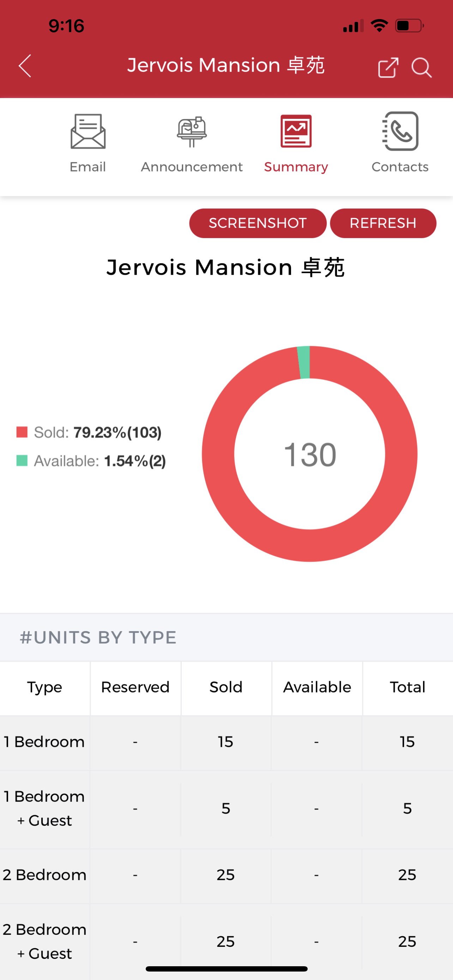Select the Summary chart icon
This screenshot has height=980, width=453.
click(296, 131)
